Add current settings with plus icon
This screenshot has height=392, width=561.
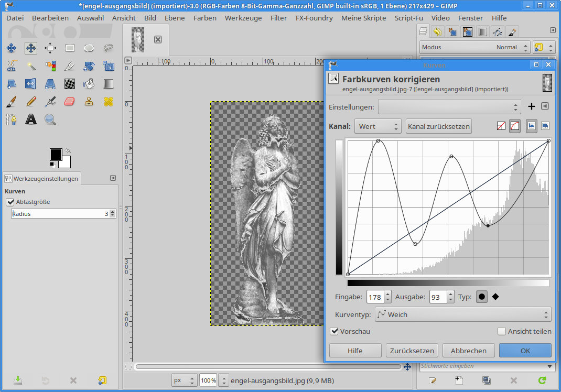pos(531,106)
